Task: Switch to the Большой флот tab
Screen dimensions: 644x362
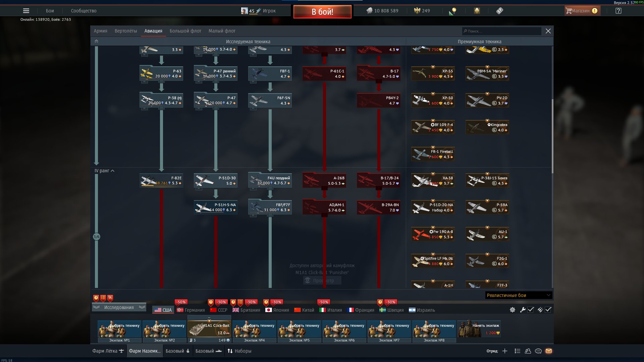Action: (185, 31)
